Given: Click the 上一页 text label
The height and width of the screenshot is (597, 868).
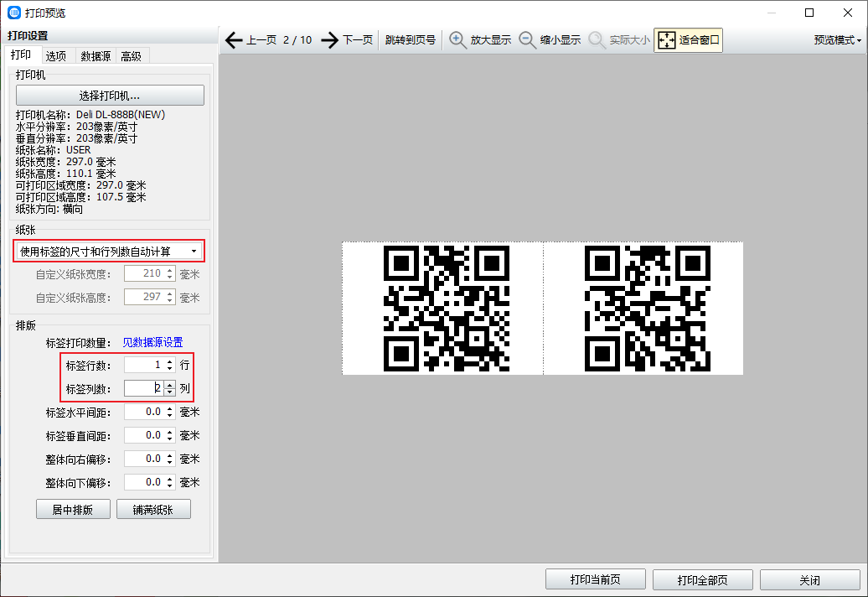Looking at the screenshot, I should [x=261, y=40].
